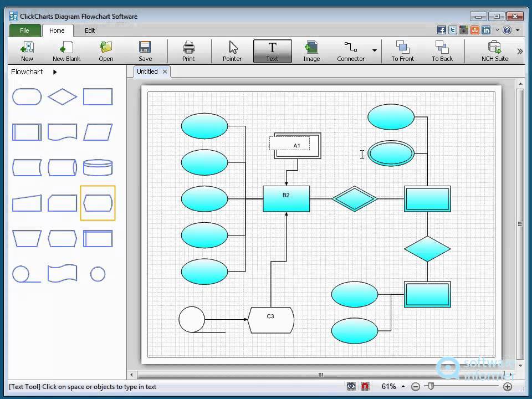The height and width of the screenshot is (399, 532).
Task: Pick the database cylinder shape
Action: (x=98, y=167)
